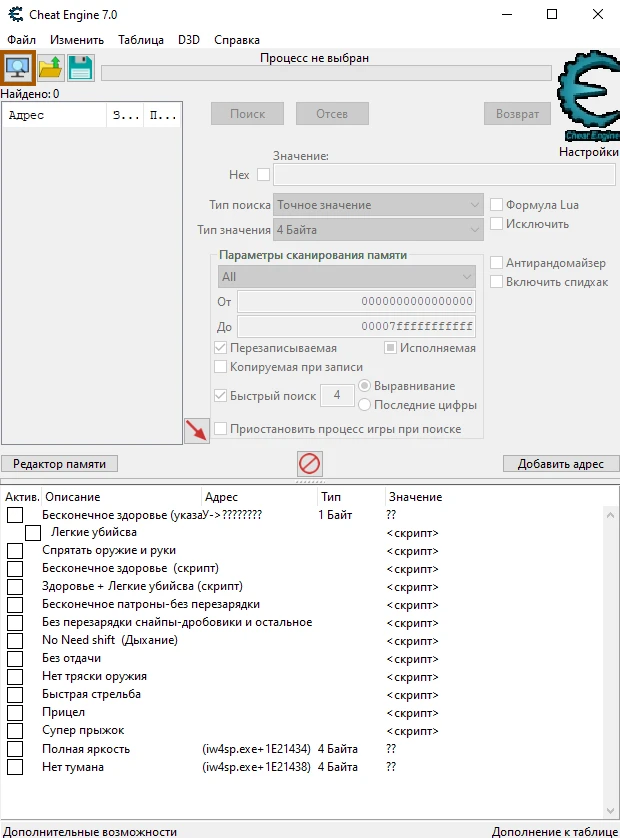Enable the Исключить checkbox
This screenshot has width=620, height=838.
[497, 224]
